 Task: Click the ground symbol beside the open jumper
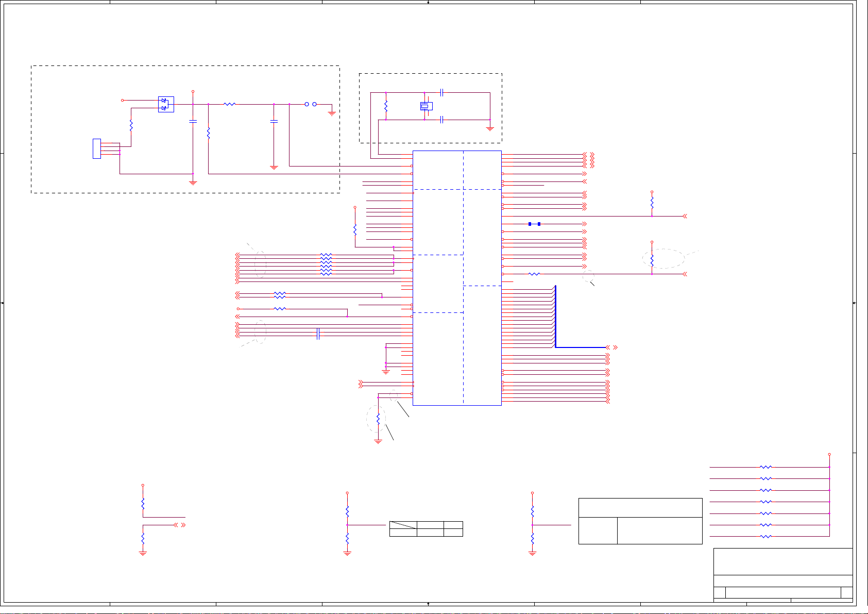click(x=332, y=112)
